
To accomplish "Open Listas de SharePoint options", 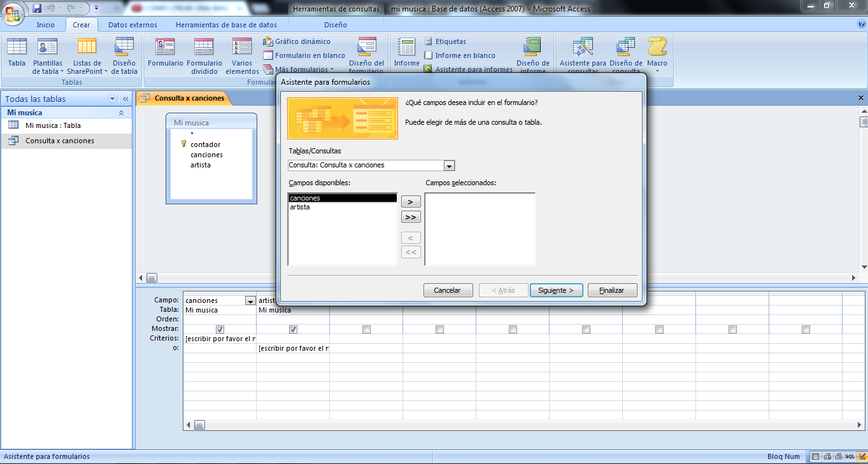I will 87,55.
